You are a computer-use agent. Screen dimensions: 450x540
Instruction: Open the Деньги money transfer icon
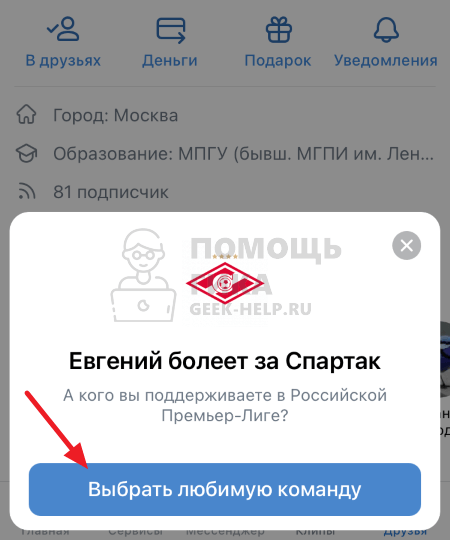(171, 30)
